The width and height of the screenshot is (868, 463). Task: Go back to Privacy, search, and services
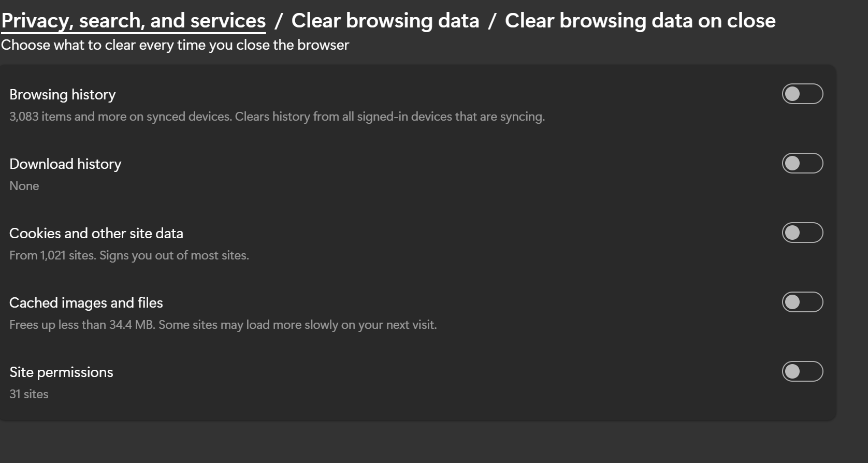134,21
